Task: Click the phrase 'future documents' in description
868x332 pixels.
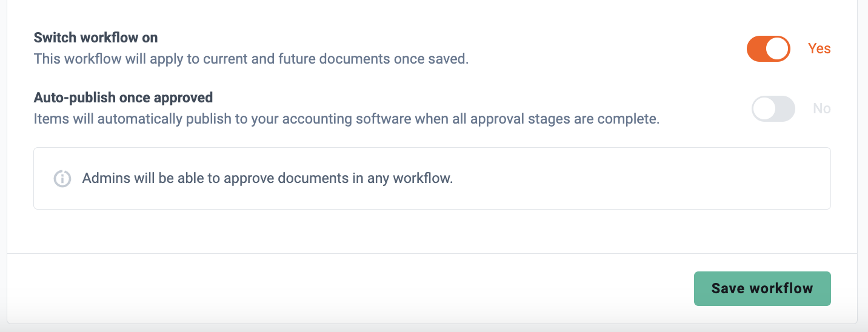Action: pos(355,59)
